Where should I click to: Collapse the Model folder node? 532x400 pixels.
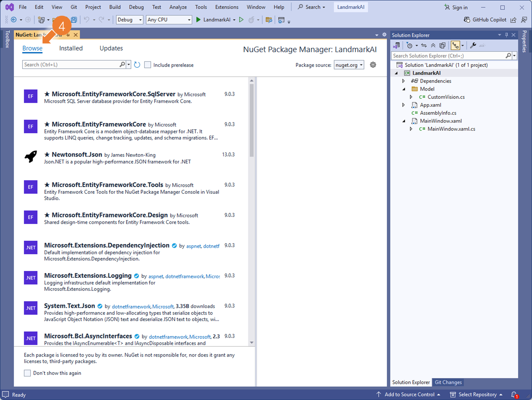pyautogui.click(x=404, y=89)
